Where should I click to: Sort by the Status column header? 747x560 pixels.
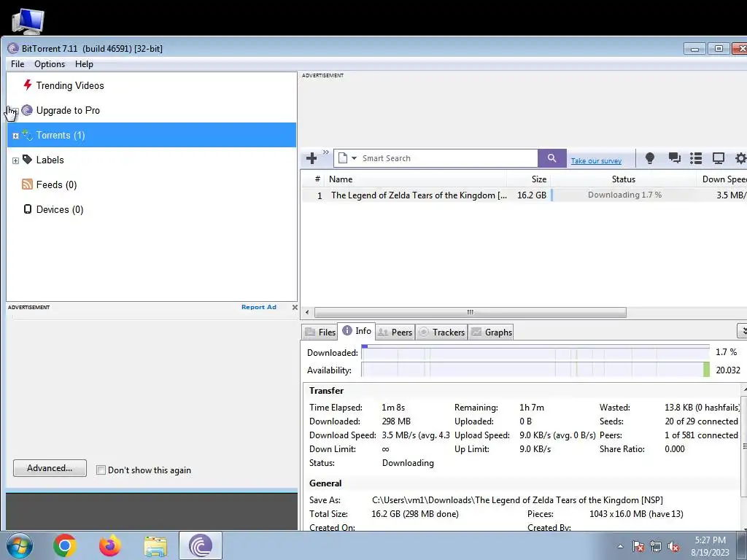(x=623, y=179)
